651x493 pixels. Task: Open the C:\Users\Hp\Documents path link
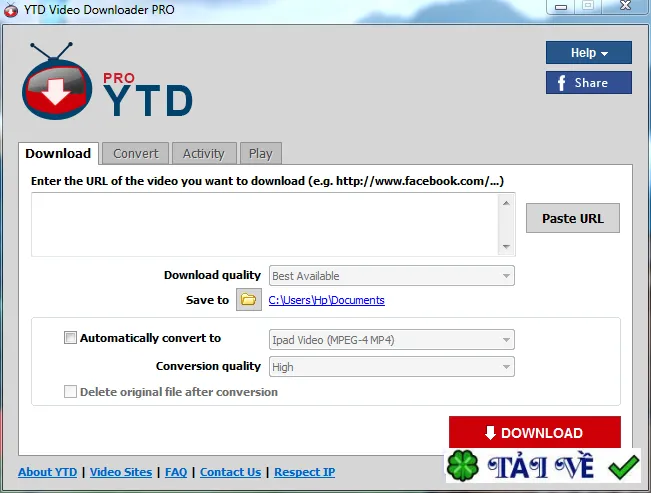[x=326, y=300]
